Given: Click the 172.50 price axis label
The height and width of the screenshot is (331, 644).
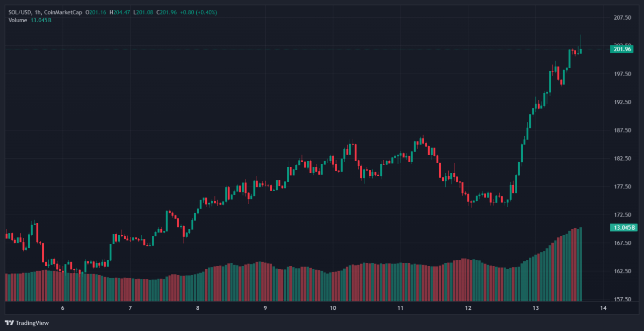Looking at the screenshot, I should [620, 215].
